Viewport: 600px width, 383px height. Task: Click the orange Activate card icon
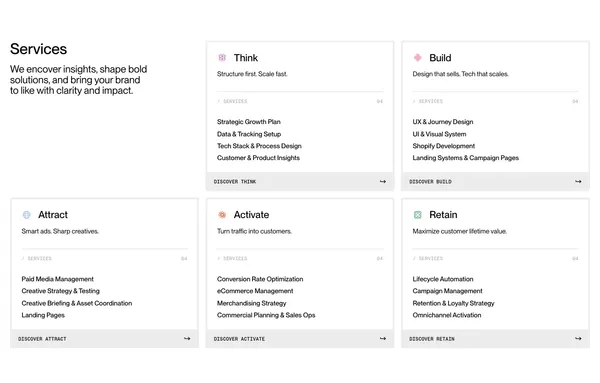pyautogui.click(x=222, y=215)
